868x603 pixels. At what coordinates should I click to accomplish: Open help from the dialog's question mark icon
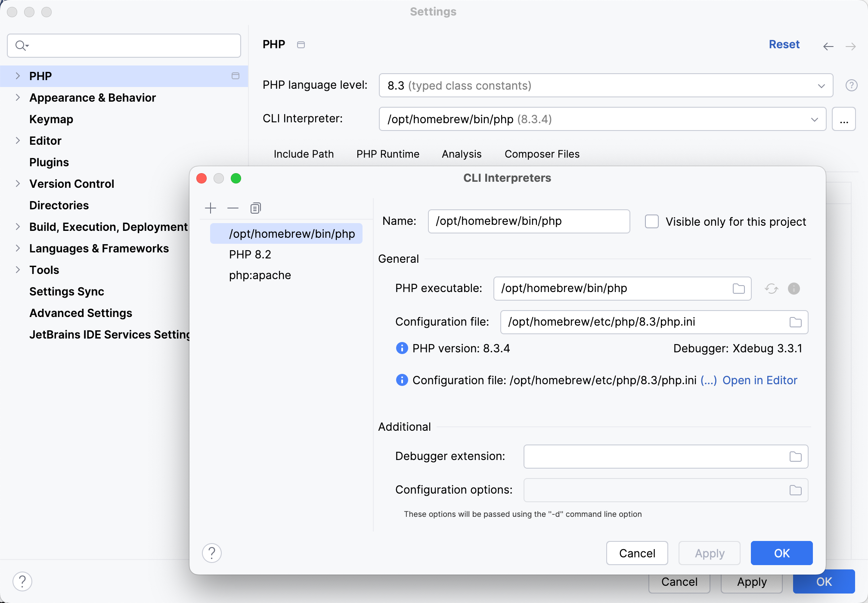pos(211,553)
